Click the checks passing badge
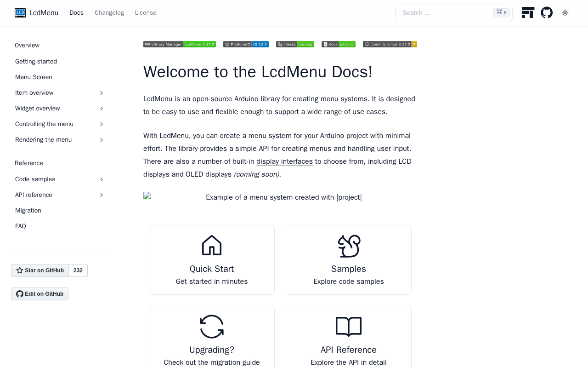 295,44
